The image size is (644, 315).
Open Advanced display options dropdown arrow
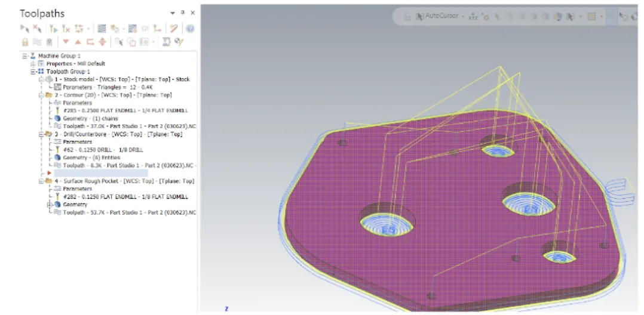tap(154, 41)
